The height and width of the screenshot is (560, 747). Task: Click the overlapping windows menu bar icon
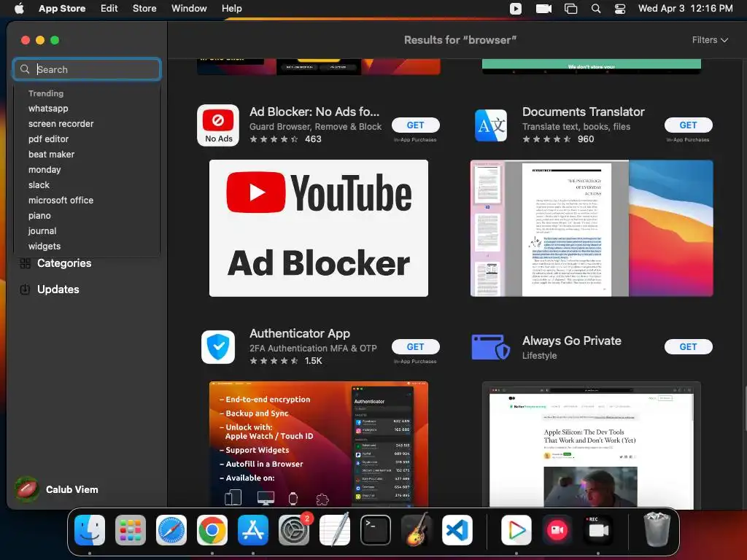click(x=570, y=9)
